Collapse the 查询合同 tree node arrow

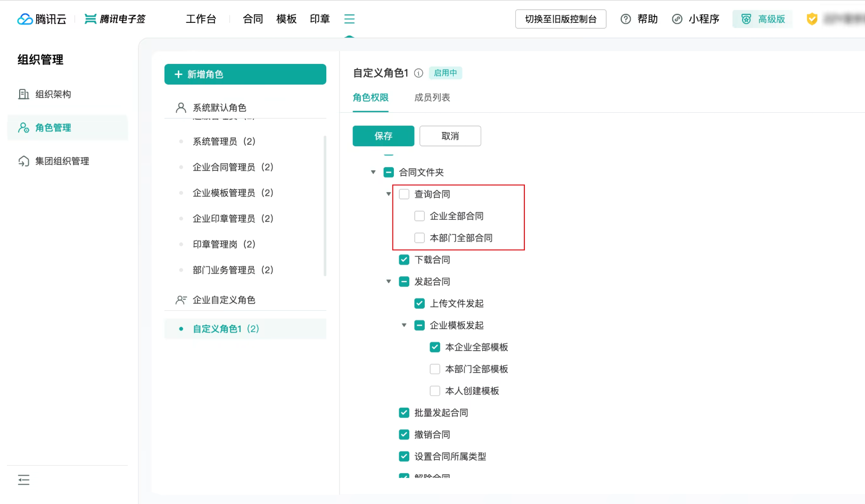click(389, 194)
